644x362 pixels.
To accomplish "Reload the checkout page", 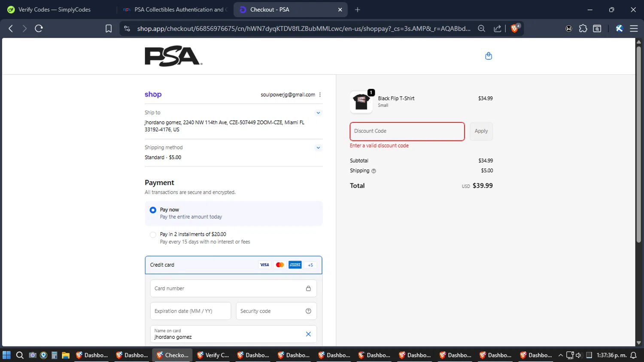I will 39,28.
